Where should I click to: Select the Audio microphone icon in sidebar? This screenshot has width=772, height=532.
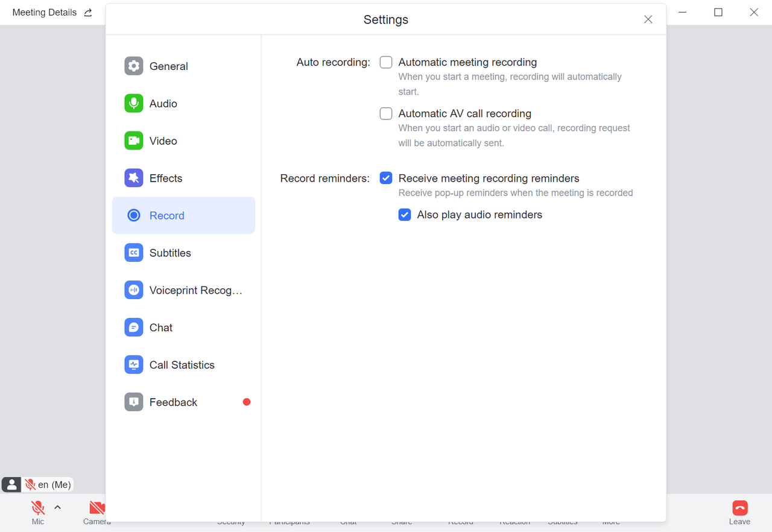click(x=134, y=104)
